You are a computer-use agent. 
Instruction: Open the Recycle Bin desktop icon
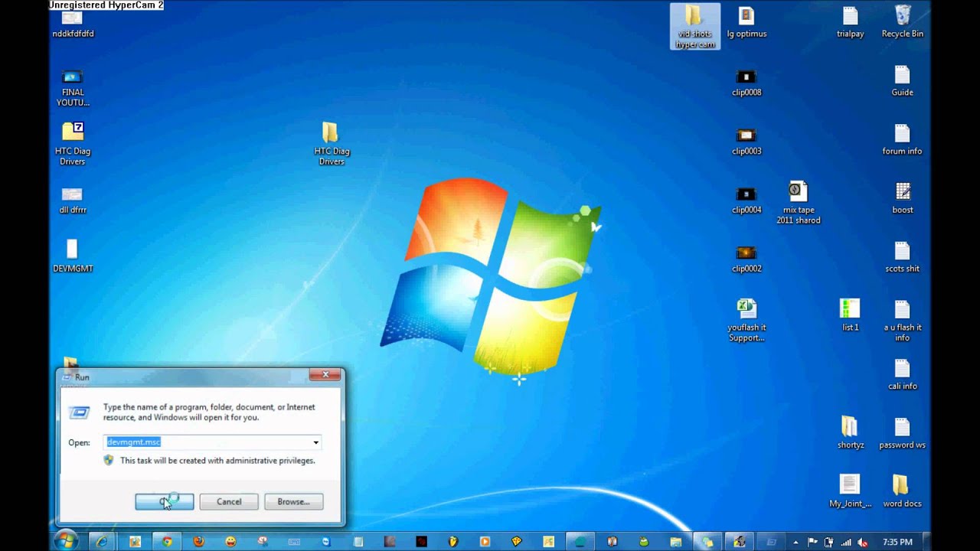(902, 21)
